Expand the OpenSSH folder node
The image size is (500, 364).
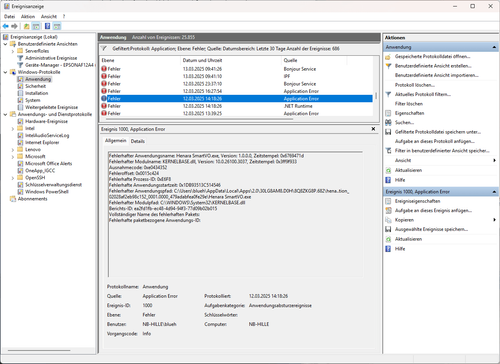13,178
